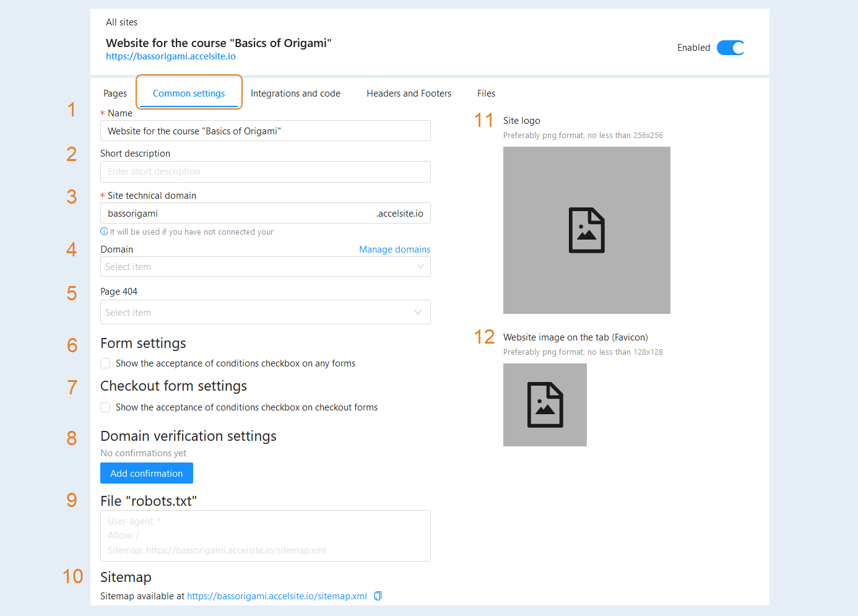The image size is (858, 616).
Task: Go to the Headers and Footers tab
Action: (x=409, y=93)
